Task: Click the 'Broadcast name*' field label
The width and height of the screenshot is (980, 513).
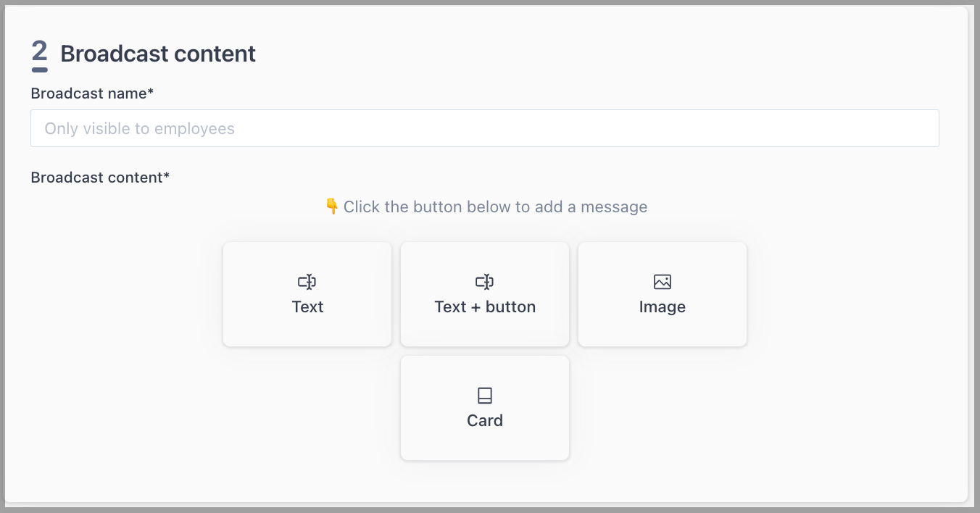Action: pyautogui.click(x=92, y=93)
